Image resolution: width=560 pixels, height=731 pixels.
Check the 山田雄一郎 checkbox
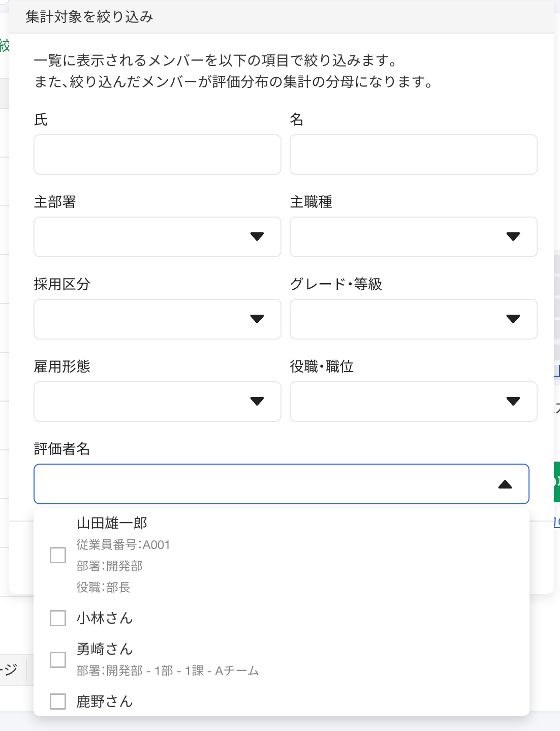pos(58,555)
